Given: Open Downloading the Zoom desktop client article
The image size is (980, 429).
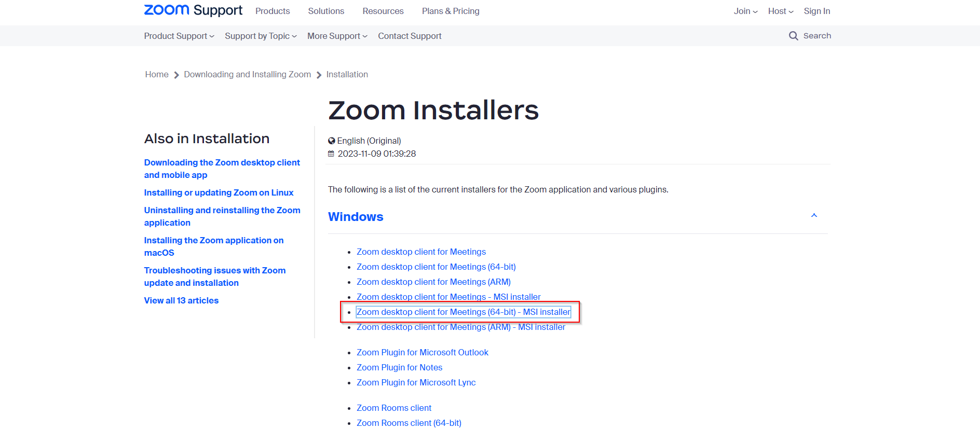Looking at the screenshot, I should click(x=222, y=169).
